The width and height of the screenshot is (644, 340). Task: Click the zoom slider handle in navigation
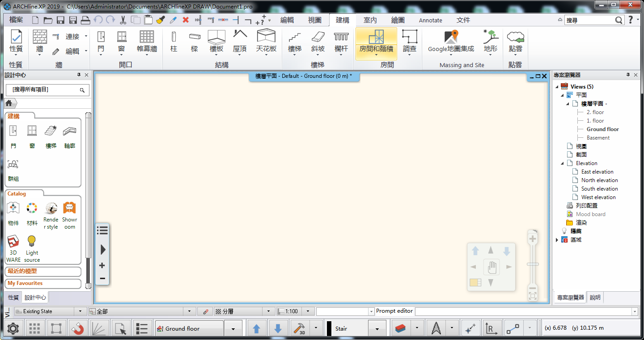click(533, 264)
